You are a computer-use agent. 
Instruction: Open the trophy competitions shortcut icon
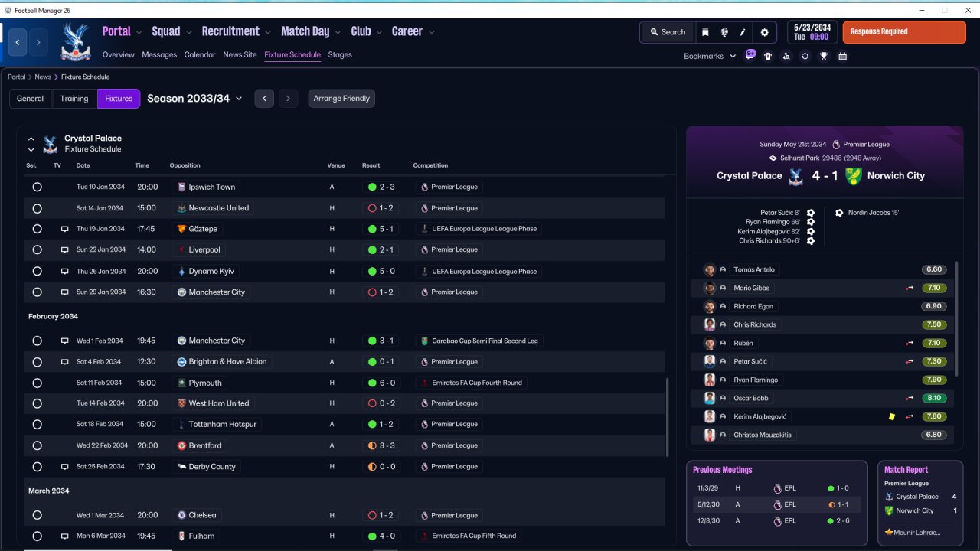[824, 56]
